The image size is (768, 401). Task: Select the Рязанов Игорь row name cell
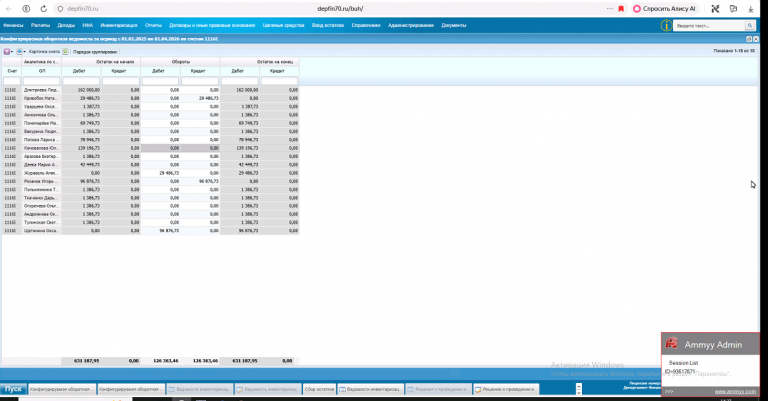point(42,181)
